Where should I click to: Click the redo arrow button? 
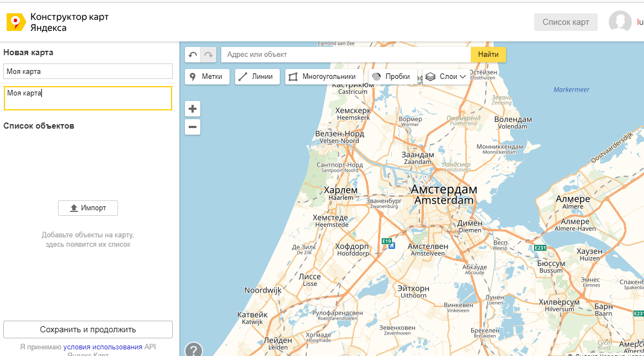tap(208, 55)
